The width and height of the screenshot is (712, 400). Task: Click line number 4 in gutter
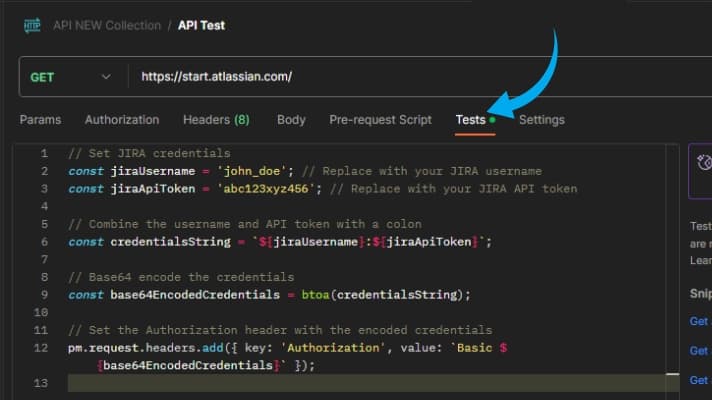tap(44, 207)
